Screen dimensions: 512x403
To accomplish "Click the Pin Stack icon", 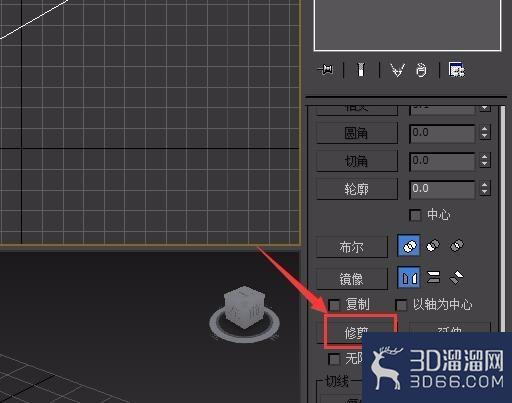I will click(325, 70).
